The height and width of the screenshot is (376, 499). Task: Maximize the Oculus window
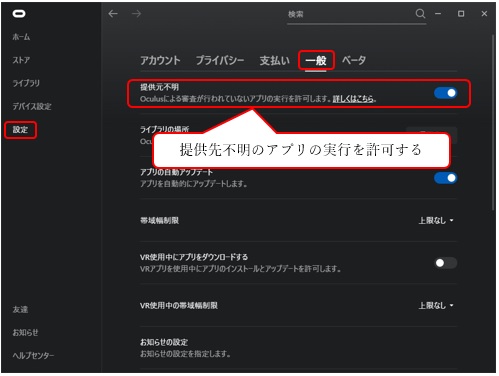point(461,14)
